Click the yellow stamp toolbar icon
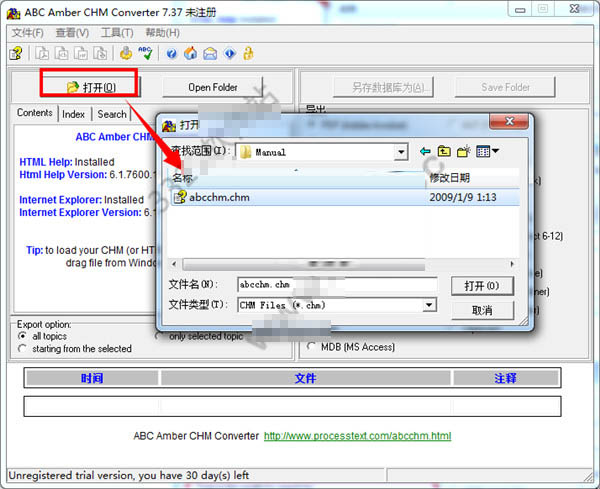 pos(126,53)
